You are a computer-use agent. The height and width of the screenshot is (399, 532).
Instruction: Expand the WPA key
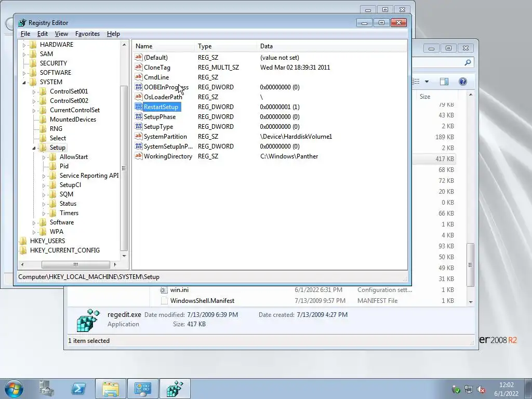(34, 232)
